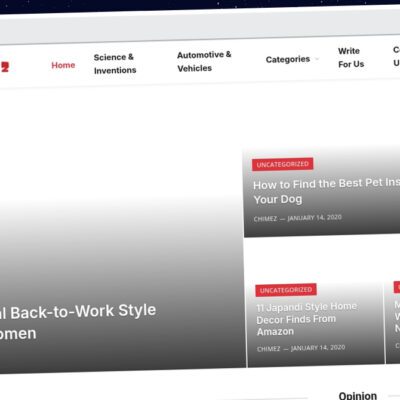Open the Write For Us page
Image resolution: width=400 pixels, height=400 pixels.
click(x=351, y=57)
